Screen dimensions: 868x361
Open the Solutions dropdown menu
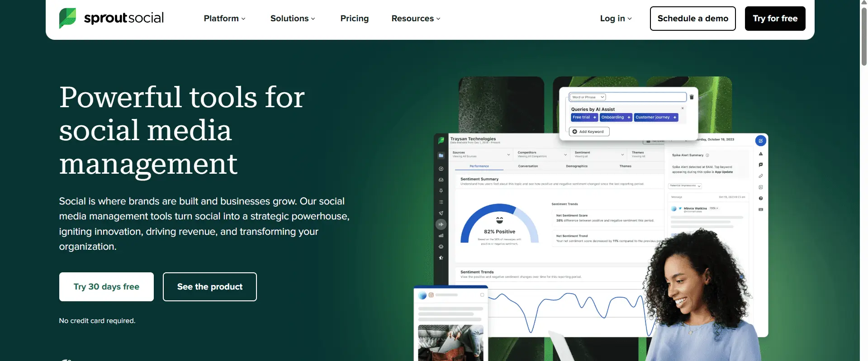[x=293, y=19]
